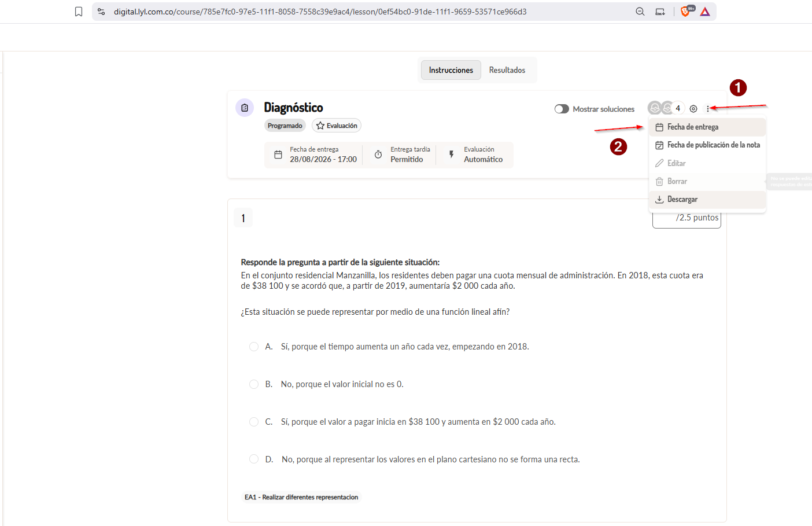812x526 pixels.
Task: Open the three-dot more options menu
Action: [708, 109]
